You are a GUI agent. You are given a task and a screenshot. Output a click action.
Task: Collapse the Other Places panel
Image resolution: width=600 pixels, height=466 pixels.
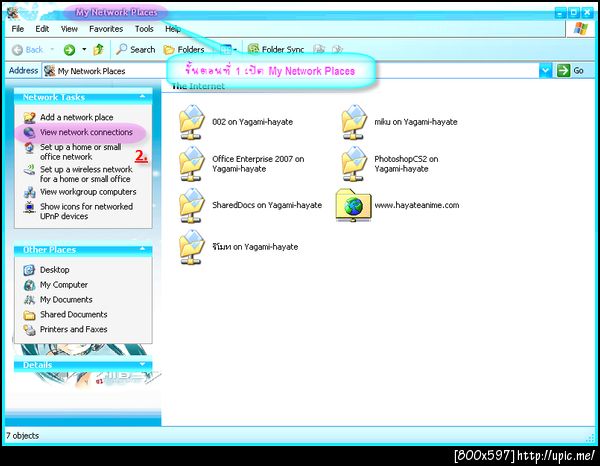(142, 249)
